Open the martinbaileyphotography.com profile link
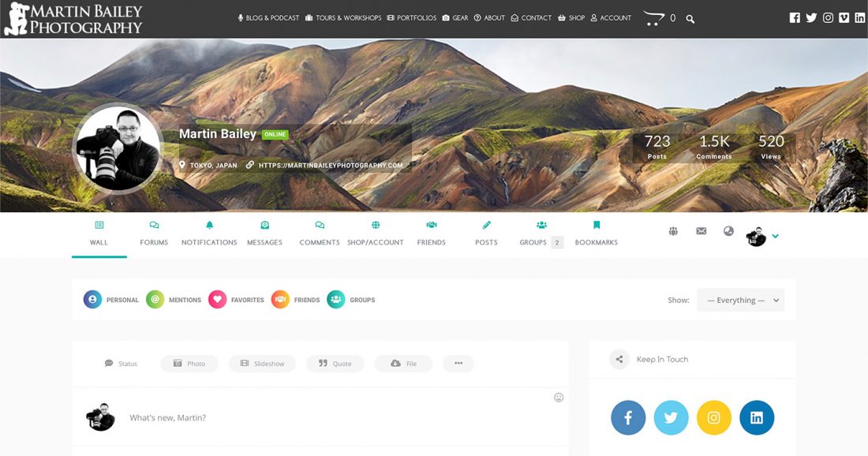868x456 pixels. 330,166
